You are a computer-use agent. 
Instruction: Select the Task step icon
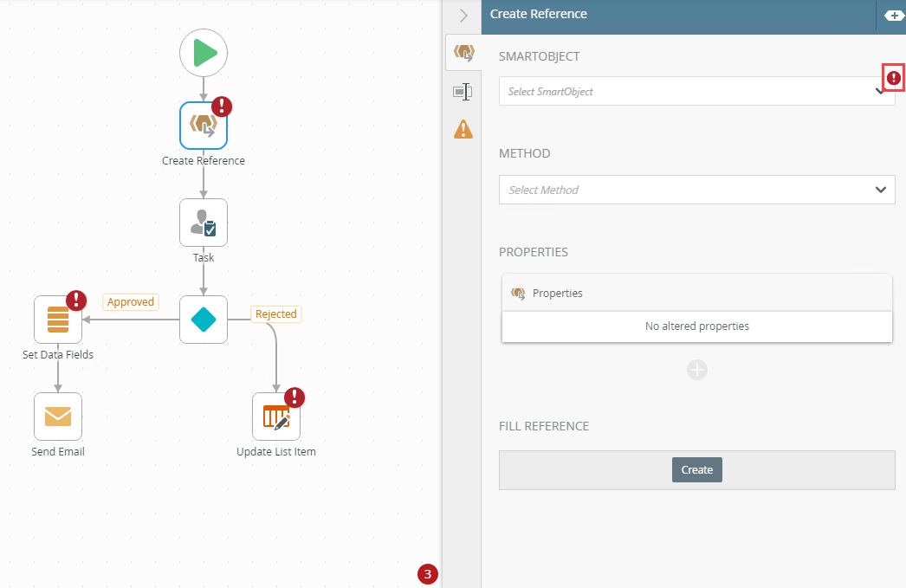coord(204,223)
